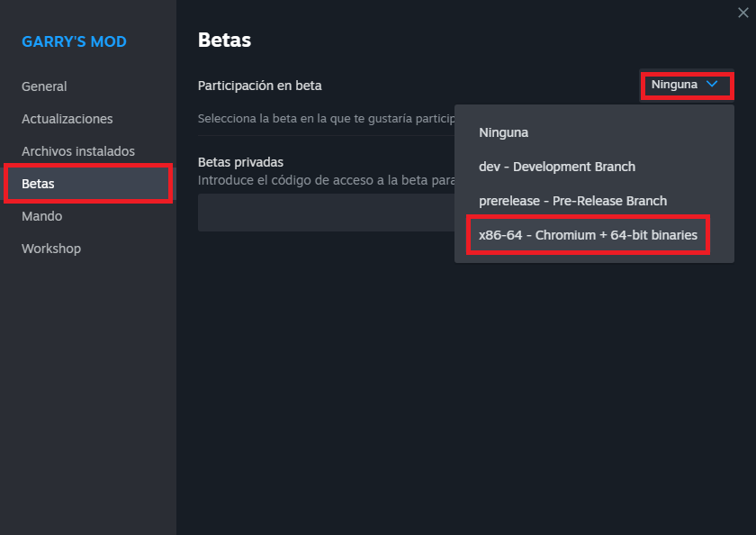Click the Participación en beta label

(x=260, y=86)
